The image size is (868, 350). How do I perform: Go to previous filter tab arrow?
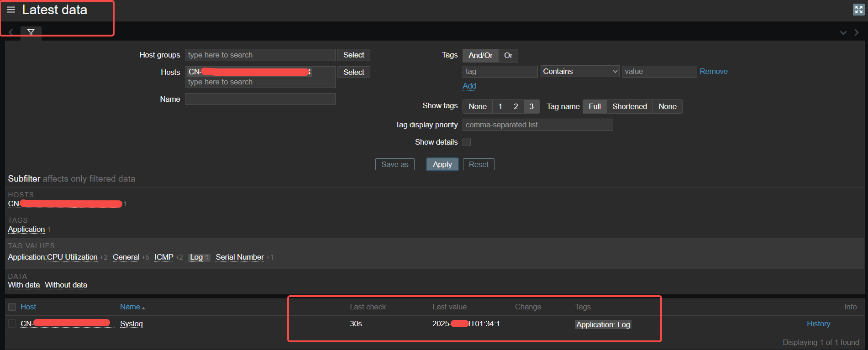point(11,32)
